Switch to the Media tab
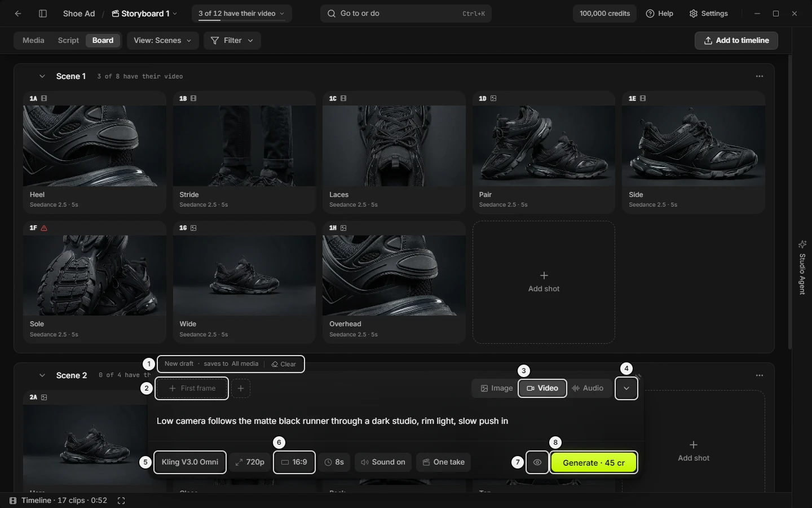 click(33, 41)
